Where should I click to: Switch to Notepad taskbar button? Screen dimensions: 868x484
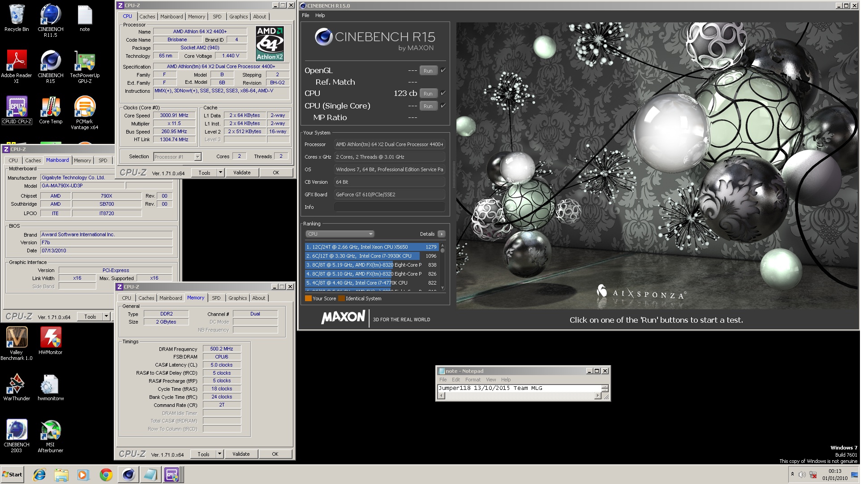point(150,475)
